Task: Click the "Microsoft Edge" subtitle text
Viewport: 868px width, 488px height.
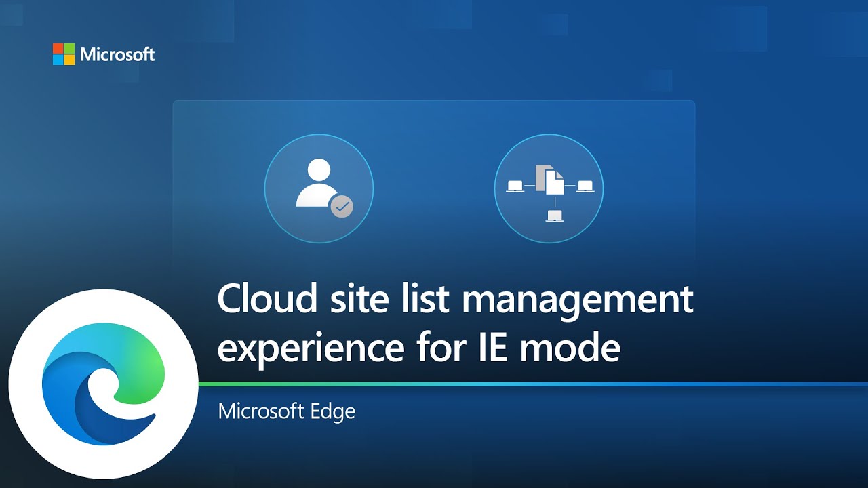Action: (x=286, y=411)
